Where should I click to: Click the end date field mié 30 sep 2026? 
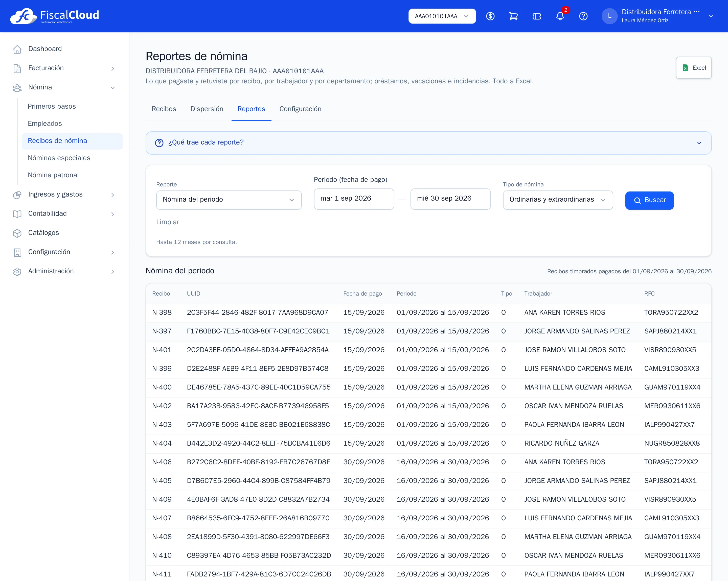450,199
